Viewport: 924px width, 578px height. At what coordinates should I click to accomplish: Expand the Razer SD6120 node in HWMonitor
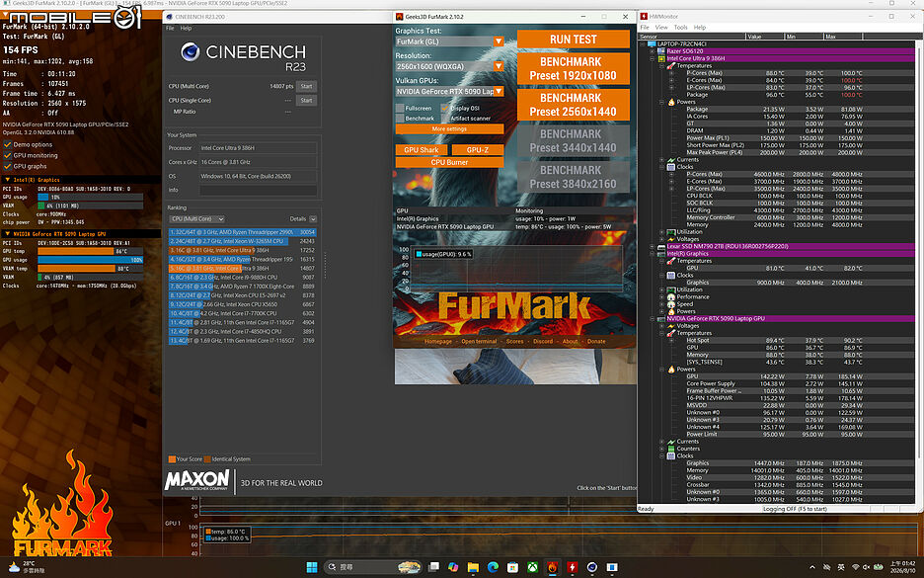652,51
